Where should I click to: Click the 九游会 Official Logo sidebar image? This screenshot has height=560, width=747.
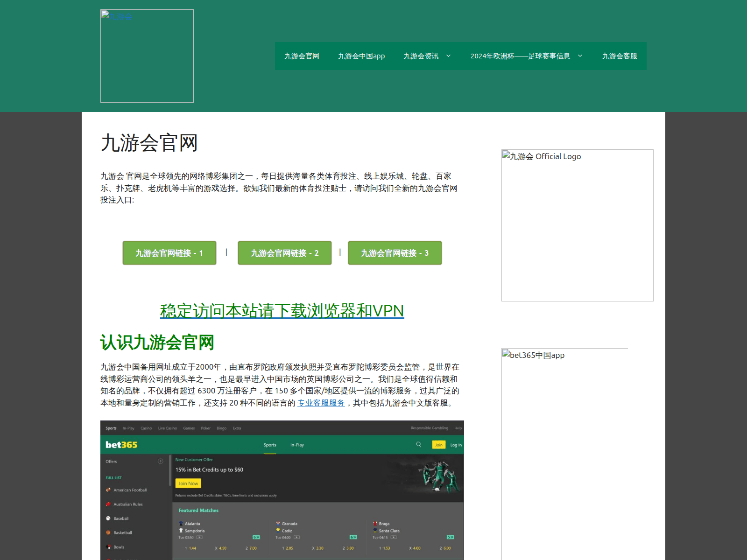point(578,225)
